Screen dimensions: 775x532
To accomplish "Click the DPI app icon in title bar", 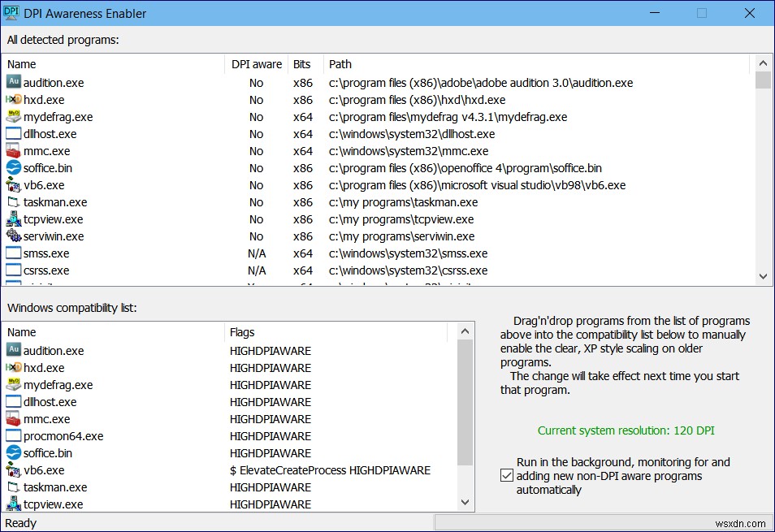I will [11, 13].
